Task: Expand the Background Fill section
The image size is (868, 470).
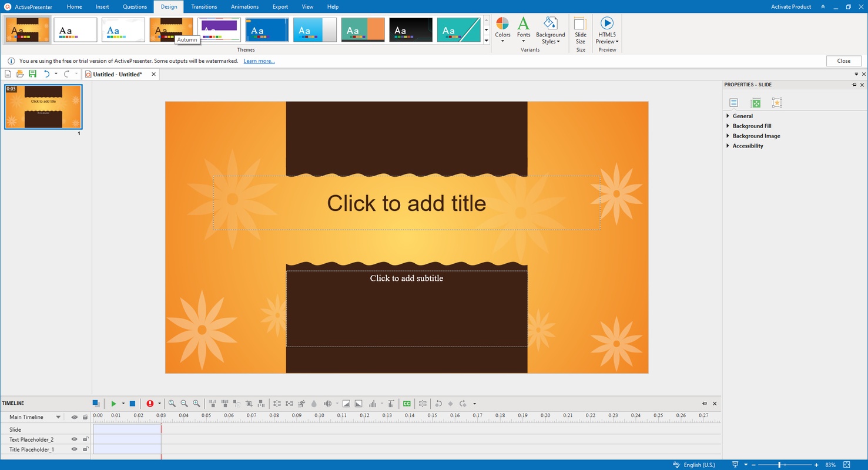Action: (x=752, y=126)
